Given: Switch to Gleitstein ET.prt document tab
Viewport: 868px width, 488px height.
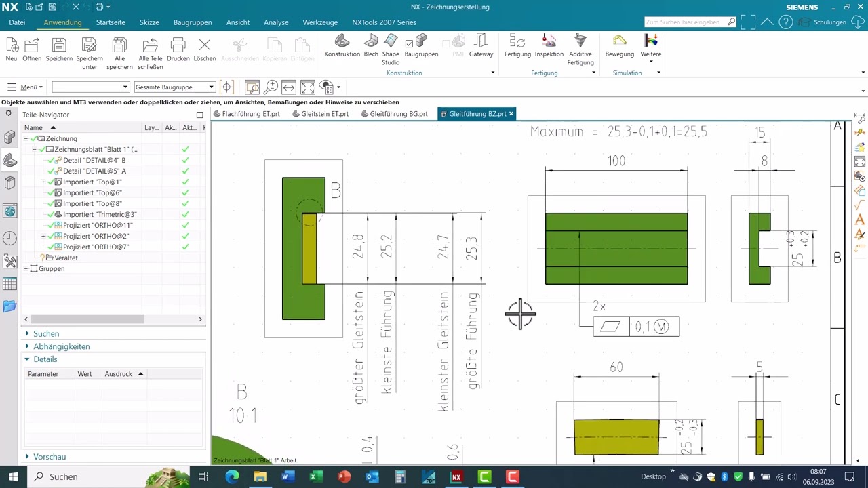Looking at the screenshot, I should pos(320,114).
